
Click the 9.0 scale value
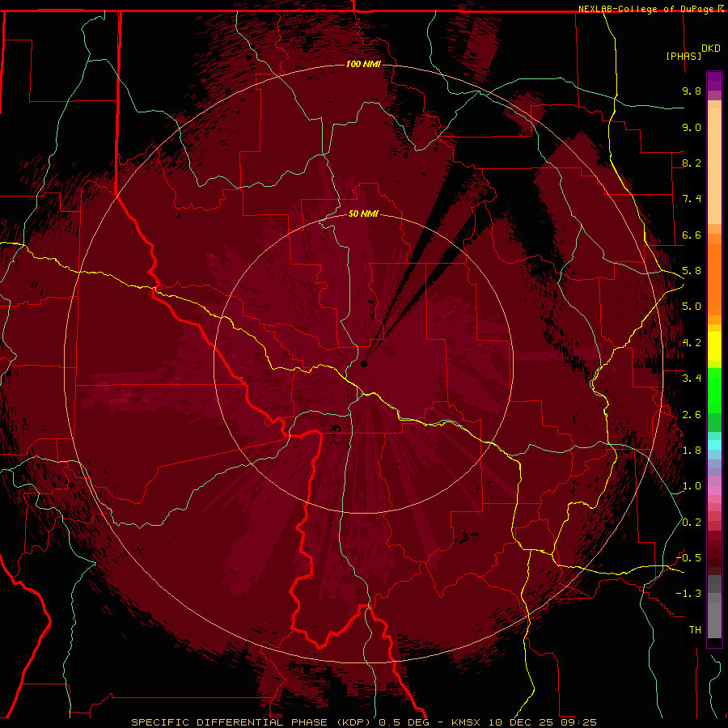(x=692, y=127)
